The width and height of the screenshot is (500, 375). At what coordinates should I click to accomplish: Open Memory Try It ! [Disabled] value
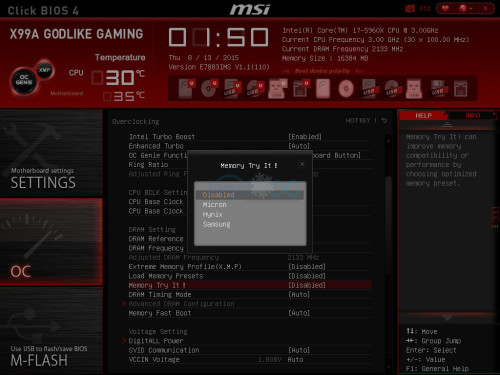click(307, 285)
